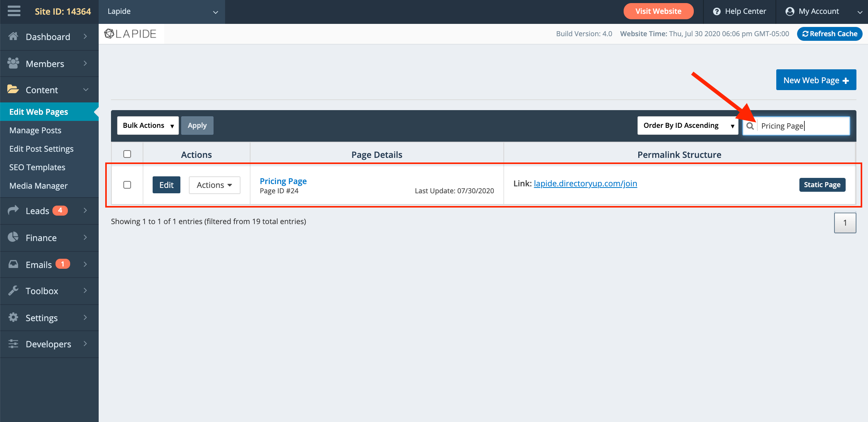Check the select-all checkbox in table header

point(127,154)
